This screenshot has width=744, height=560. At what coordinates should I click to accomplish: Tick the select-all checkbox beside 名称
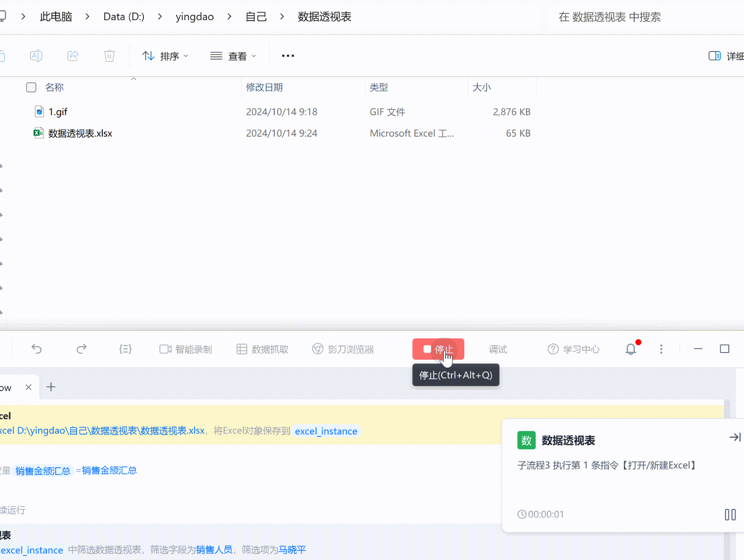[31, 87]
